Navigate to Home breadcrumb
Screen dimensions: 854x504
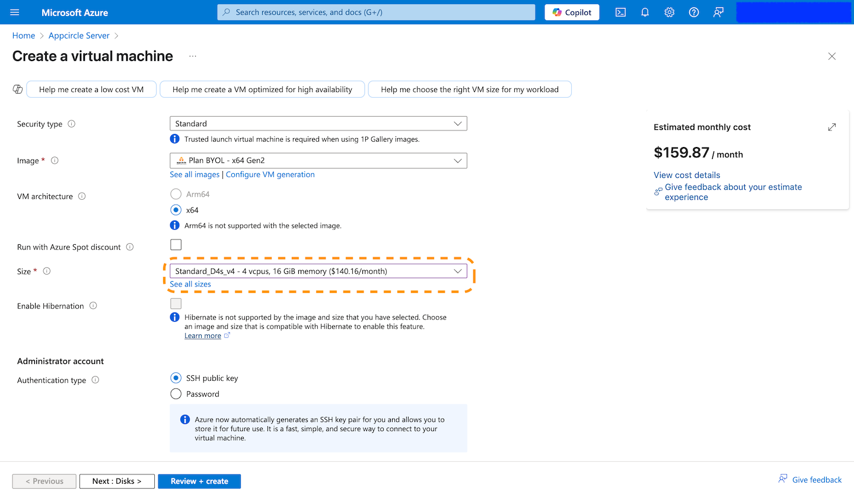24,36
